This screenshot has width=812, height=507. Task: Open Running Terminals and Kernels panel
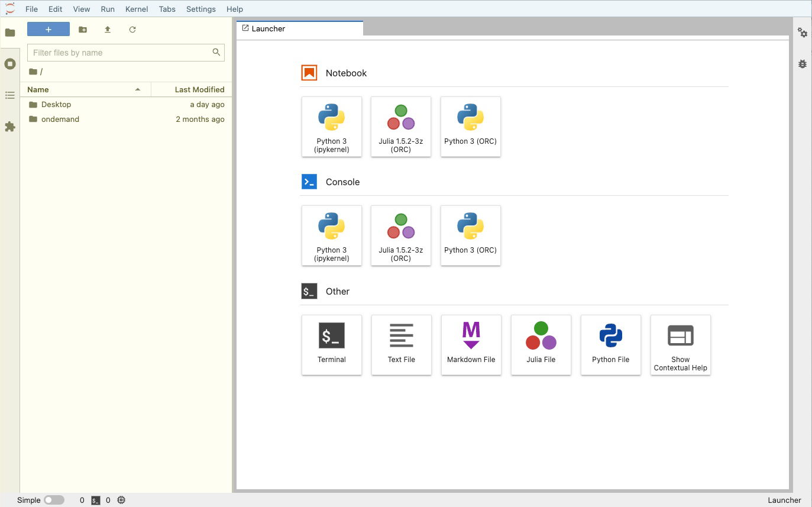click(x=10, y=64)
